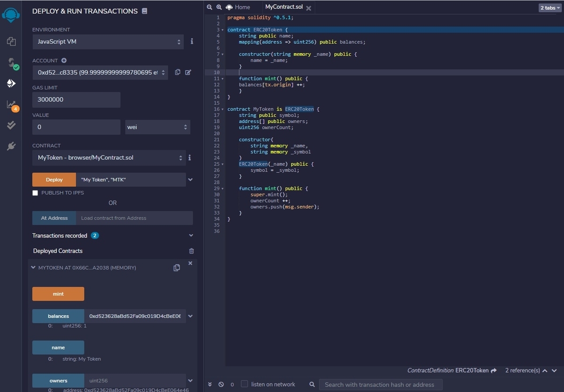Click owners uint256 input field
The height and width of the screenshot is (392, 564).
tap(135, 381)
